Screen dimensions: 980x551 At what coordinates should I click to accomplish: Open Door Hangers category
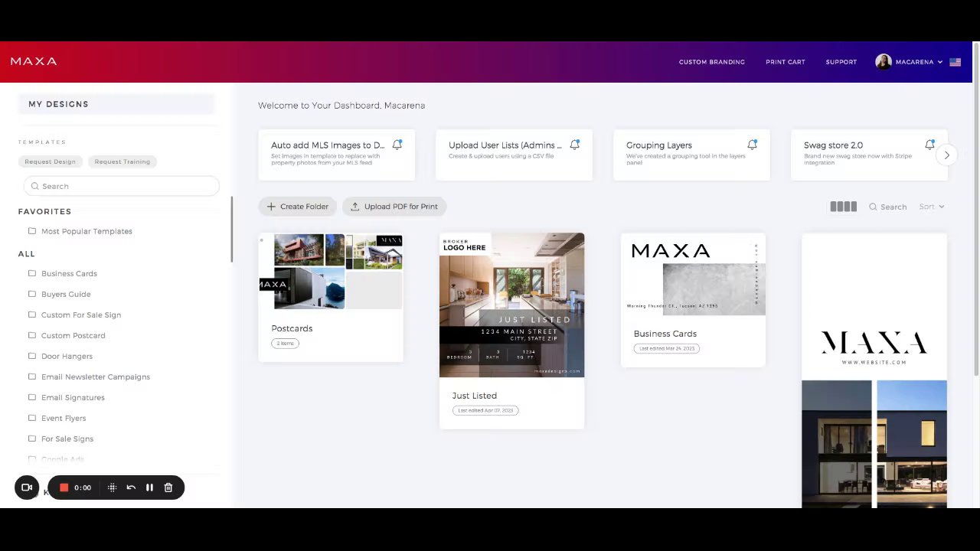(67, 356)
